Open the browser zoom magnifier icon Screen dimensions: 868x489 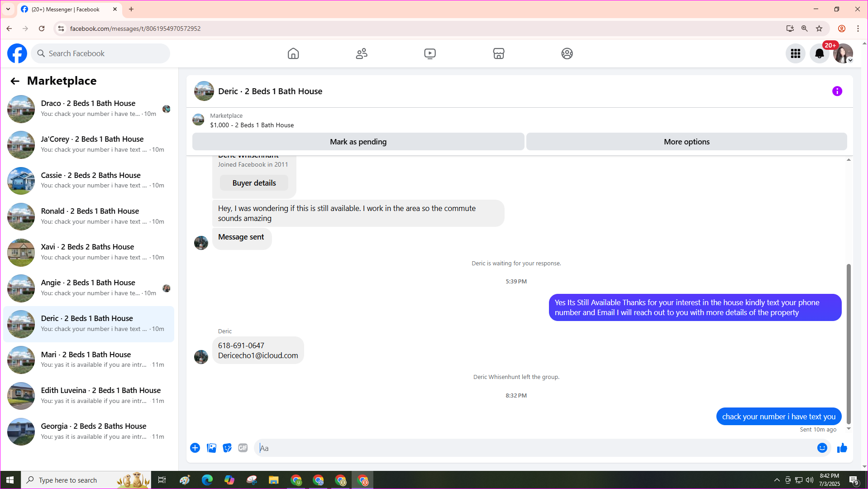[x=804, y=29]
